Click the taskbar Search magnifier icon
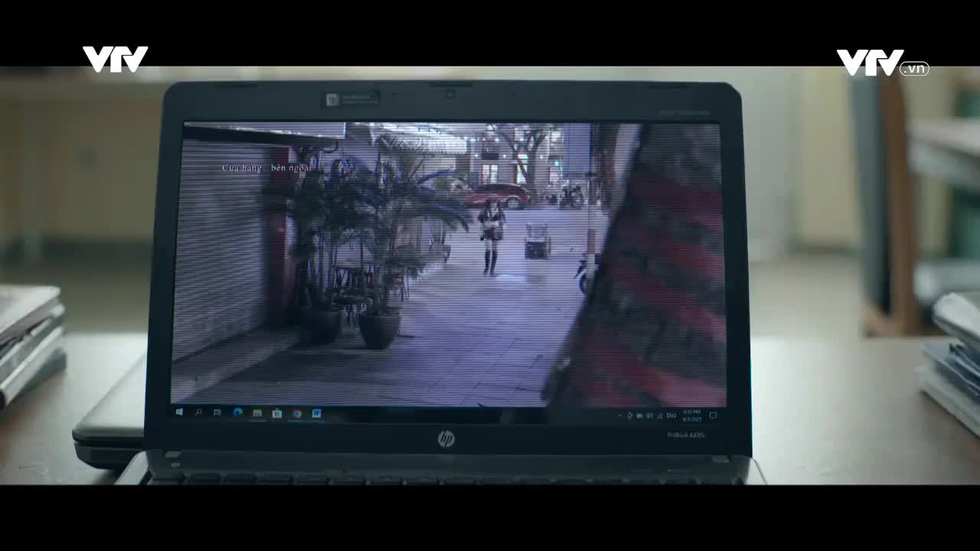The height and width of the screenshot is (551, 980). tap(198, 412)
